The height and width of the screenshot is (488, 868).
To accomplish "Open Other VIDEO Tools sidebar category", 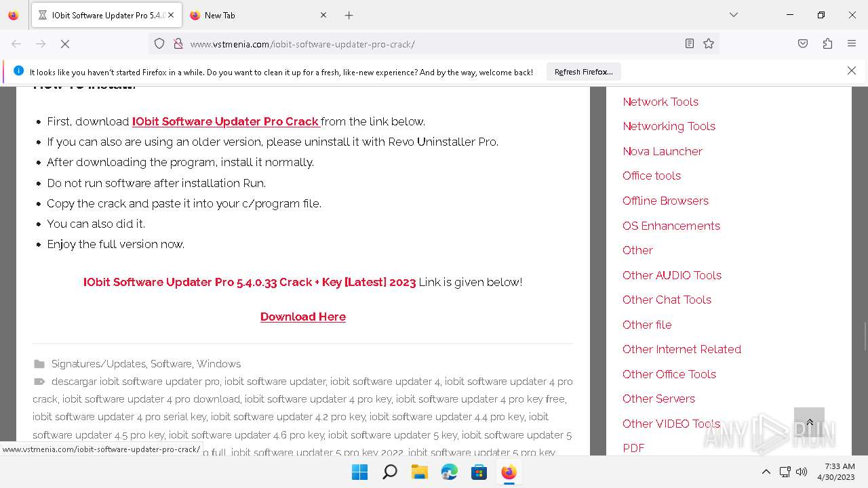I will coord(671,424).
